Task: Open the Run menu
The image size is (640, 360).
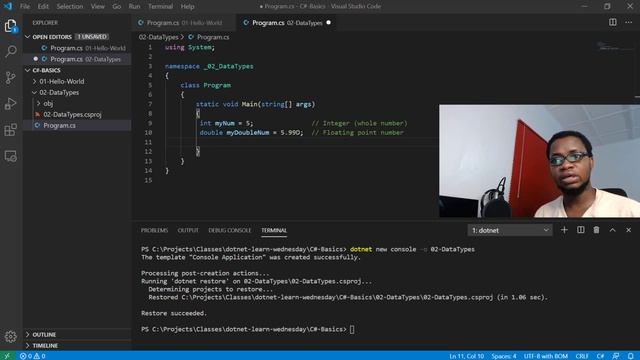Action: click(134, 6)
